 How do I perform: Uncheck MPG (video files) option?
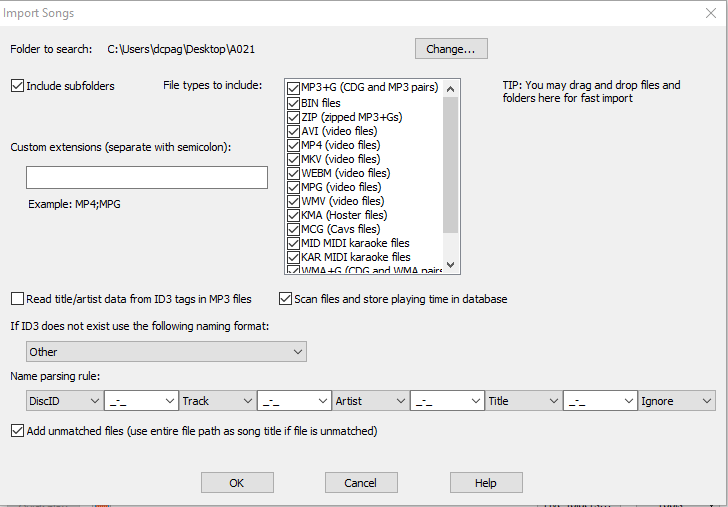coord(293,187)
